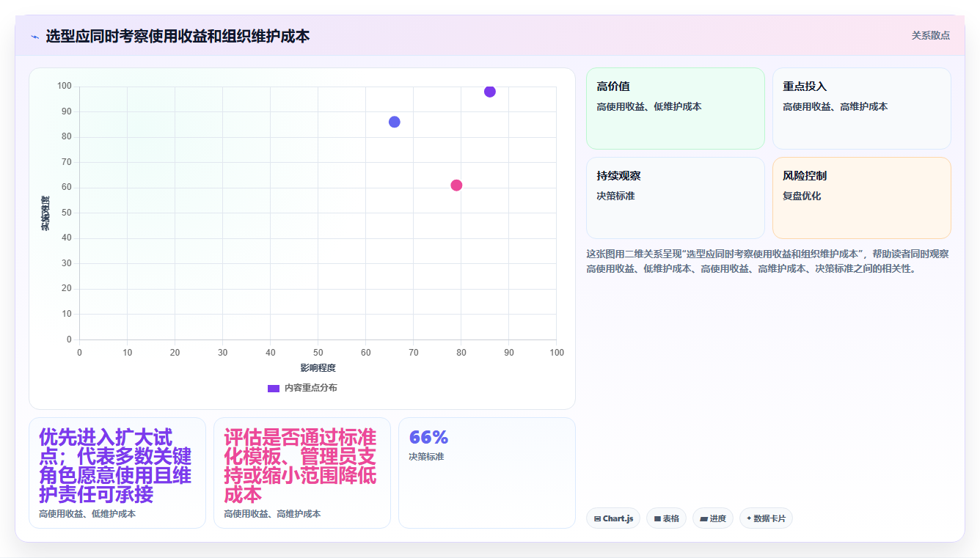This screenshot has height=558, width=980.
Task: Open the 高价值 quadrant card
Action: pyautogui.click(x=675, y=109)
